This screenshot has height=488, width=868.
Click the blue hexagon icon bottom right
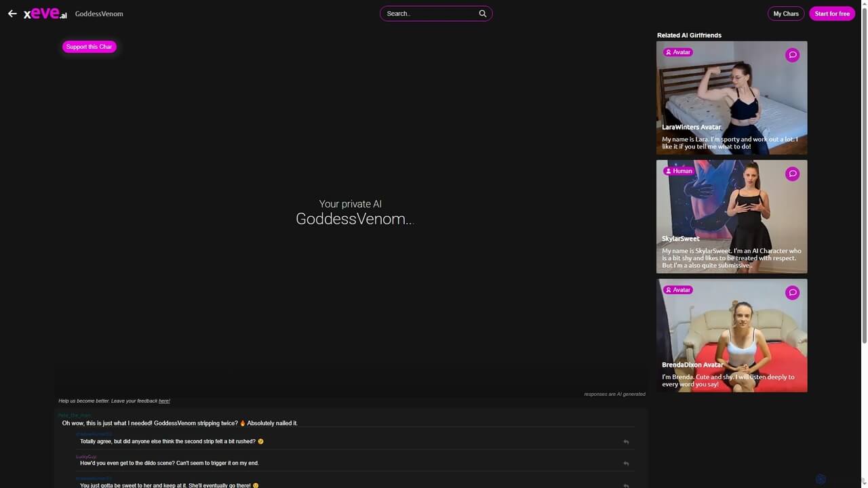[820, 479]
